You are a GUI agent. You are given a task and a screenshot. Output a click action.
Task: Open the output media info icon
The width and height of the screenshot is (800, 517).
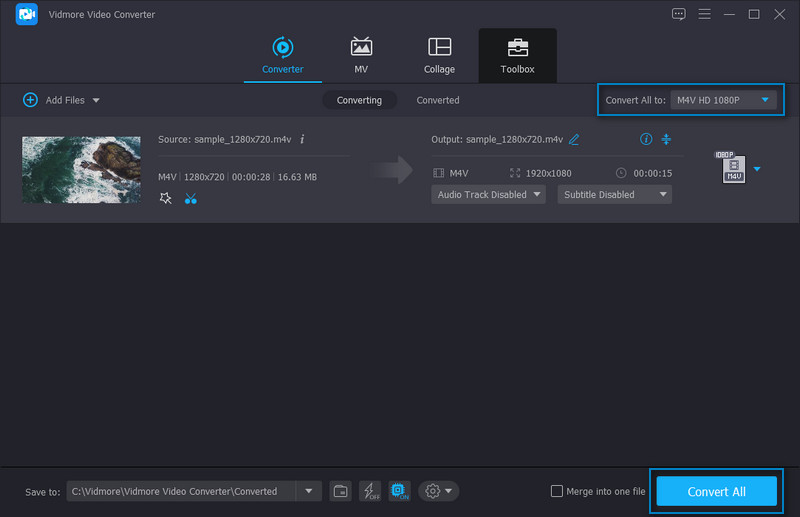click(x=646, y=139)
